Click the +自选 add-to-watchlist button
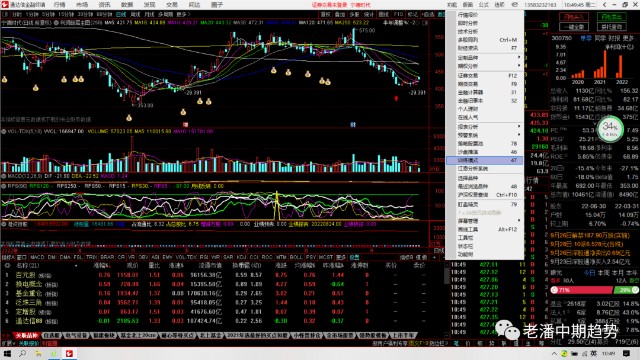Image resolution: width=640 pixels, height=360 pixels. tap(428, 14)
